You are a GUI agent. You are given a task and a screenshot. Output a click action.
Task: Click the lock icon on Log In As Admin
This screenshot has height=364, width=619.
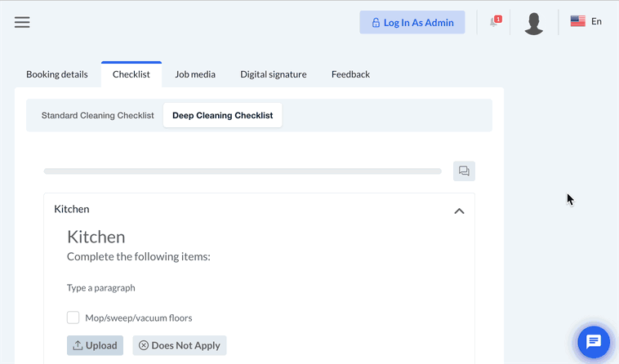(x=376, y=23)
